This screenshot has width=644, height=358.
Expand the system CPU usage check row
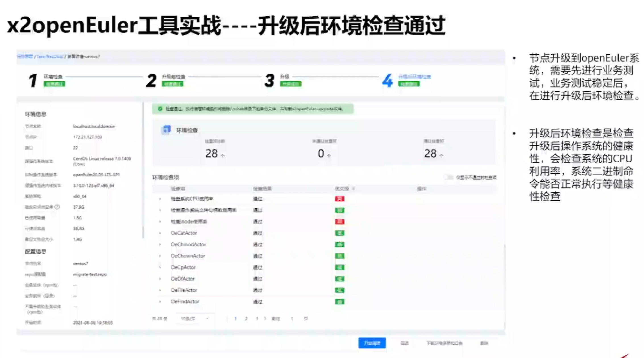[x=160, y=199]
